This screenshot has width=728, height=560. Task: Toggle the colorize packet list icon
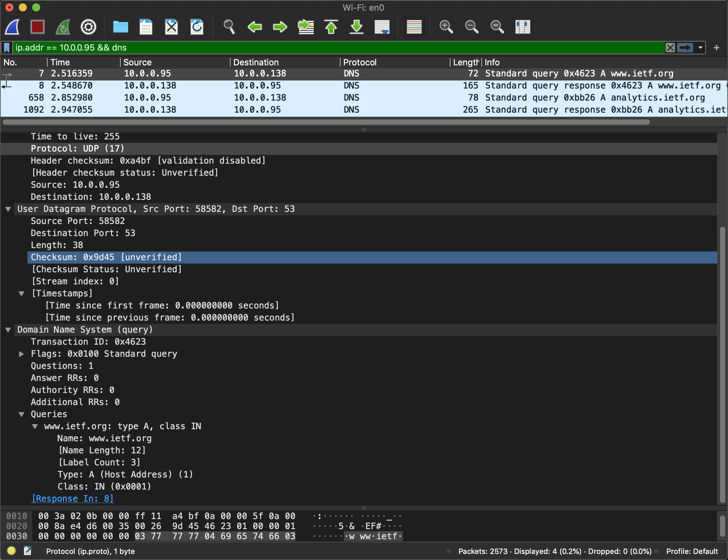click(x=414, y=27)
